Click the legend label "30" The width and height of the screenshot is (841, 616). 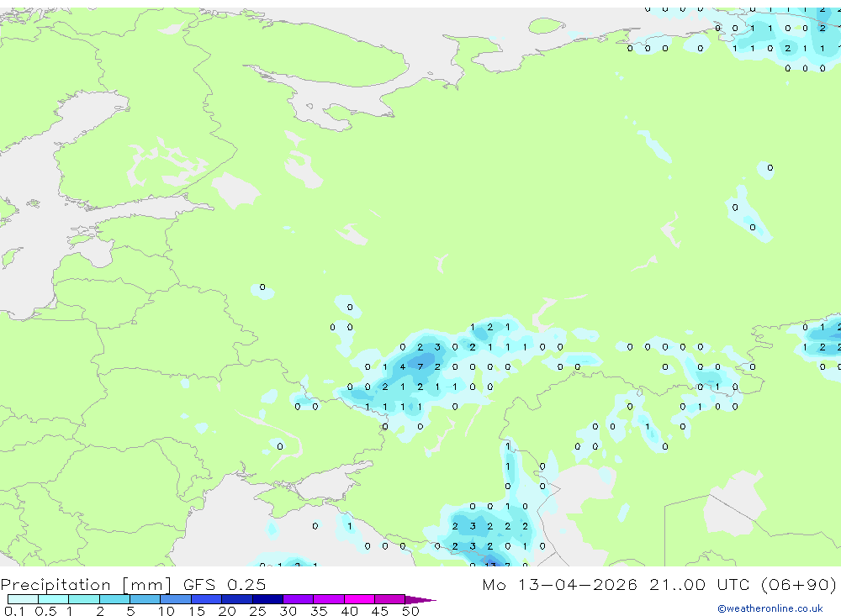point(288,611)
